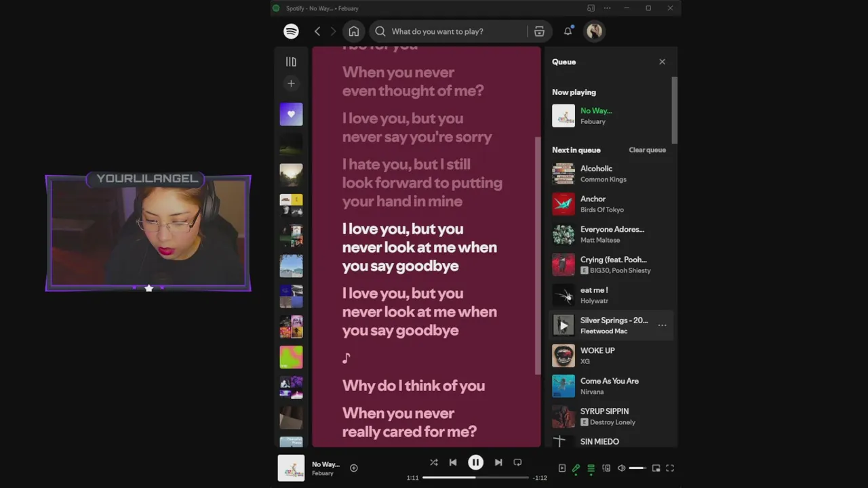Image resolution: width=868 pixels, height=488 pixels.
Task: Skip to the next track
Action: [x=498, y=462]
